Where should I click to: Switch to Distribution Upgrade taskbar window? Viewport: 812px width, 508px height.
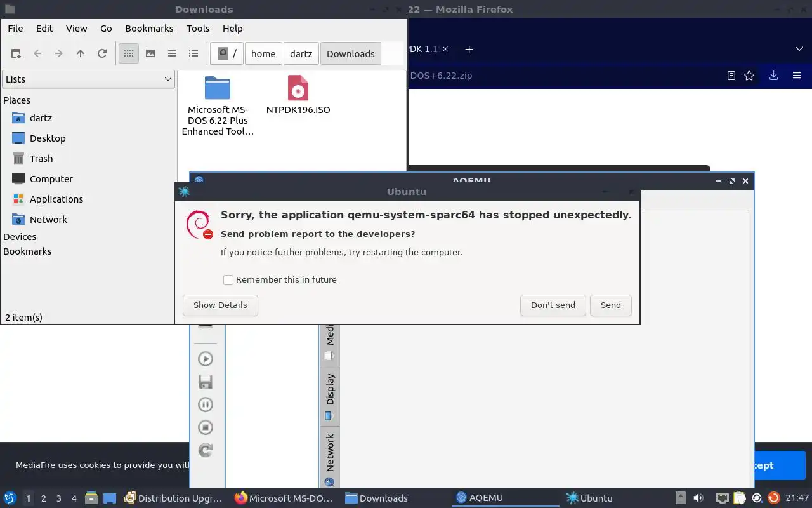point(174,498)
